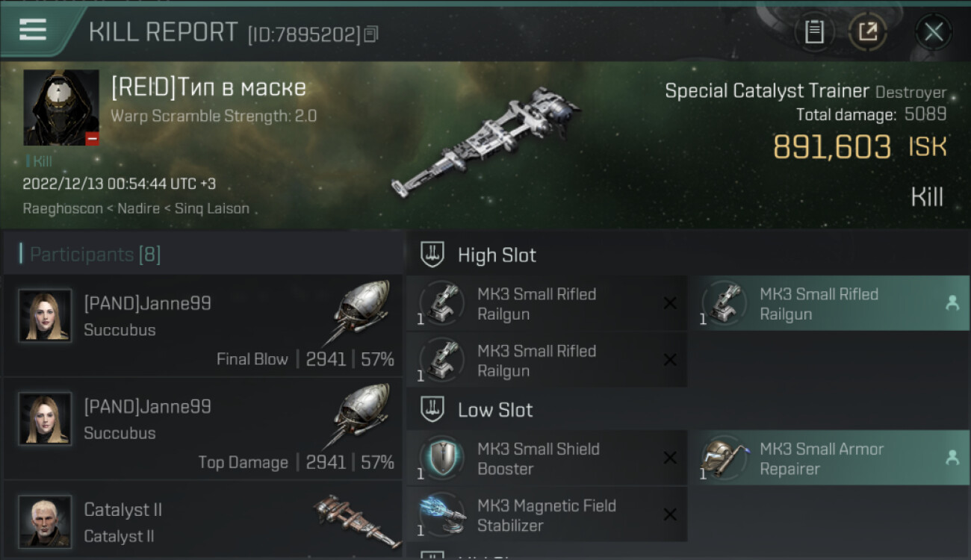The height and width of the screenshot is (560, 971).
Task: Select the MK3 Small Armor Repairer item
Action: tap(829, 458)
